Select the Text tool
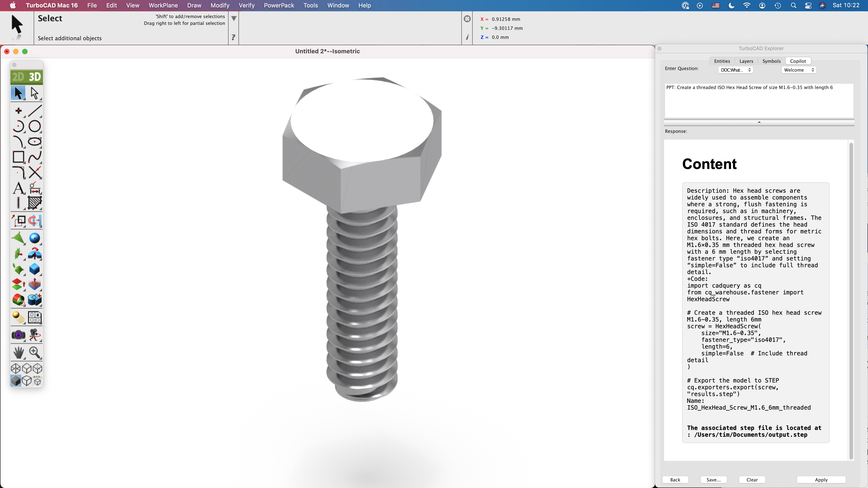 pyautogui.click(x=19, y=188)
